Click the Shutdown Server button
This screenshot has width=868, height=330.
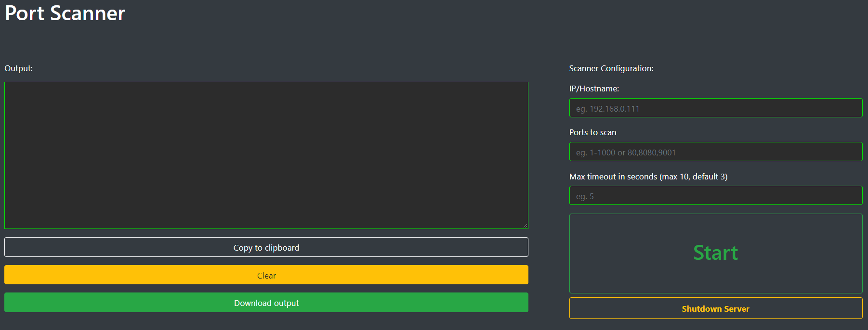[x=716, y=308]
